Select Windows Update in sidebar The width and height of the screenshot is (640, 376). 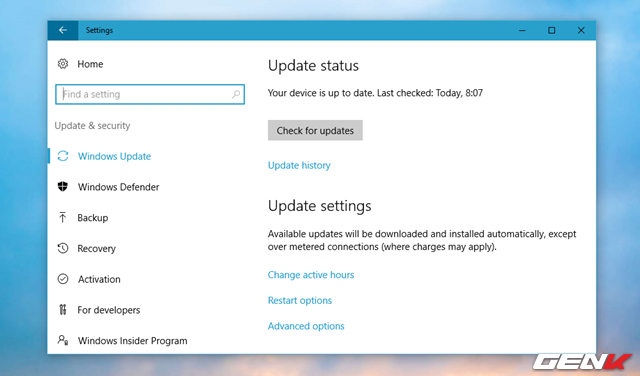114,156
